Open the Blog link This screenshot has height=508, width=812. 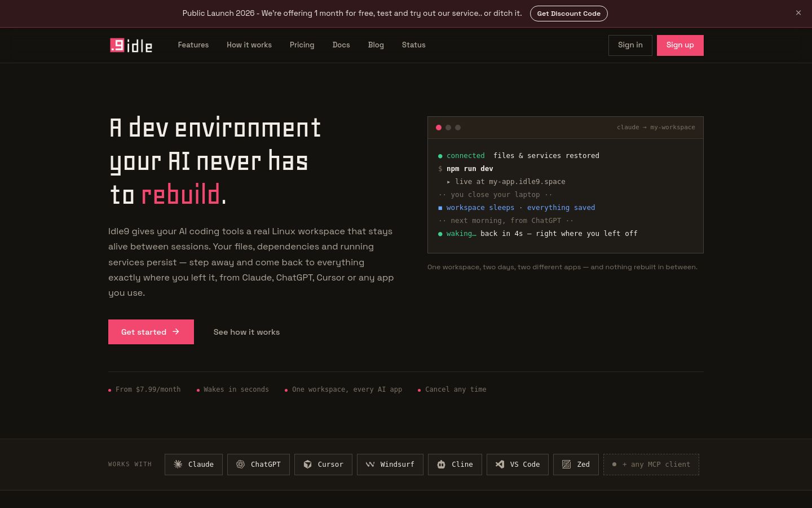[376, 45]
